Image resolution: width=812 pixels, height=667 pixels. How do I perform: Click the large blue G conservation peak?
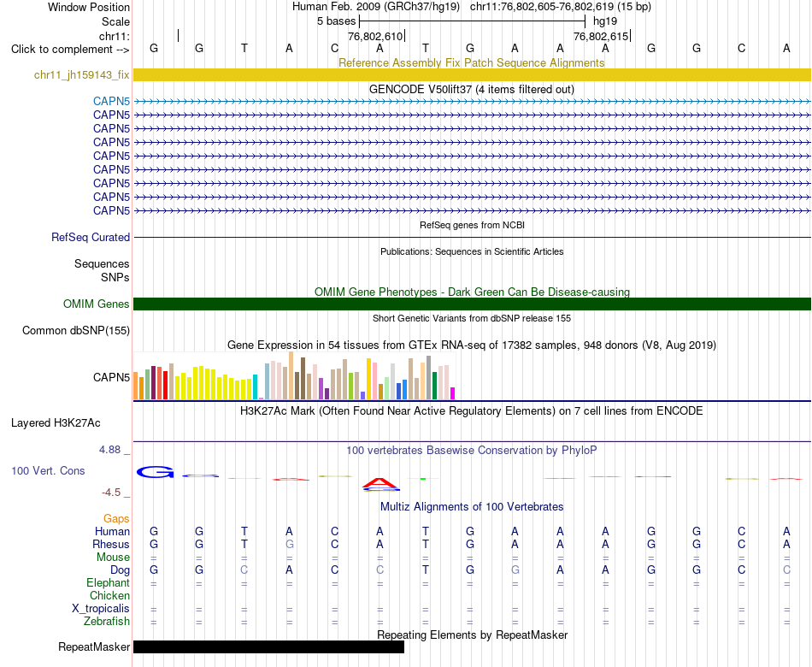point(155,472)
